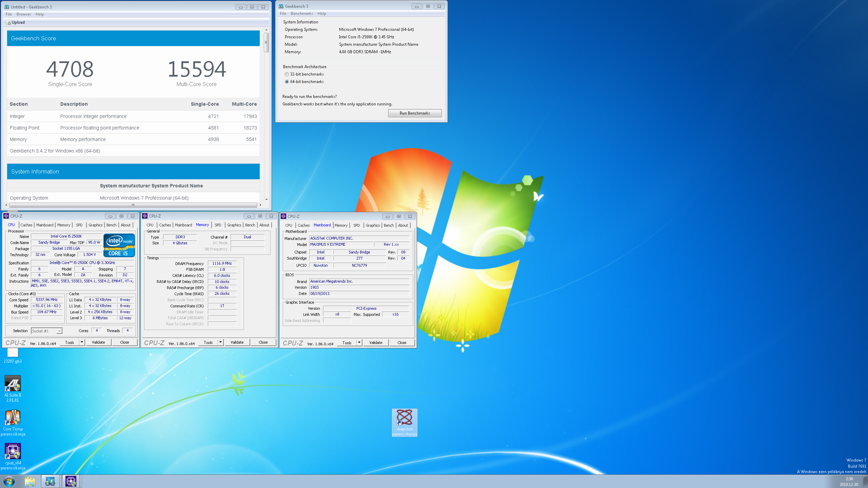Open Help menu in Geekbench 3 benchmark window

click(x=322, y=14)
